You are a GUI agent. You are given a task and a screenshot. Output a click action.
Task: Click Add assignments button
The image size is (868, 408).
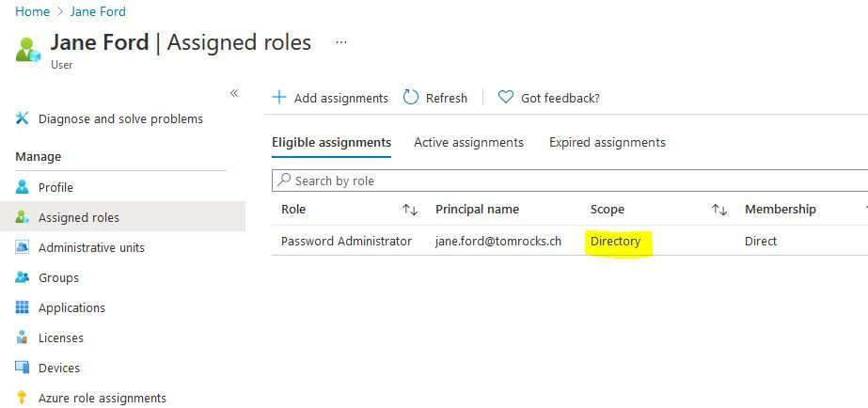pos(330,98)
